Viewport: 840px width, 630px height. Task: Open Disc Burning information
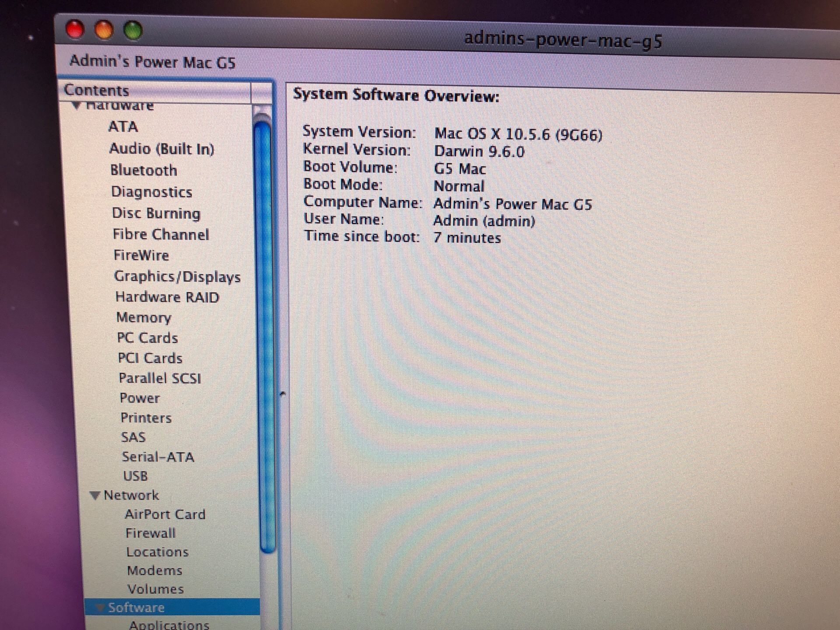[156, 213]
